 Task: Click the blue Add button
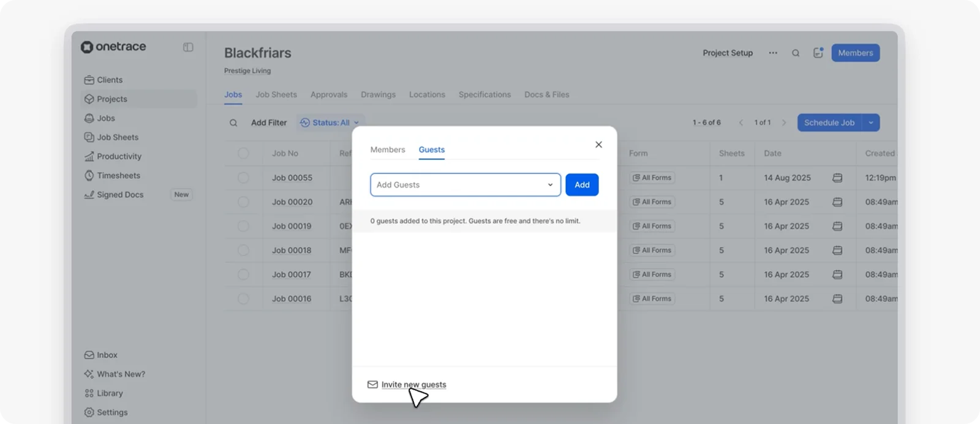[582, 184]
